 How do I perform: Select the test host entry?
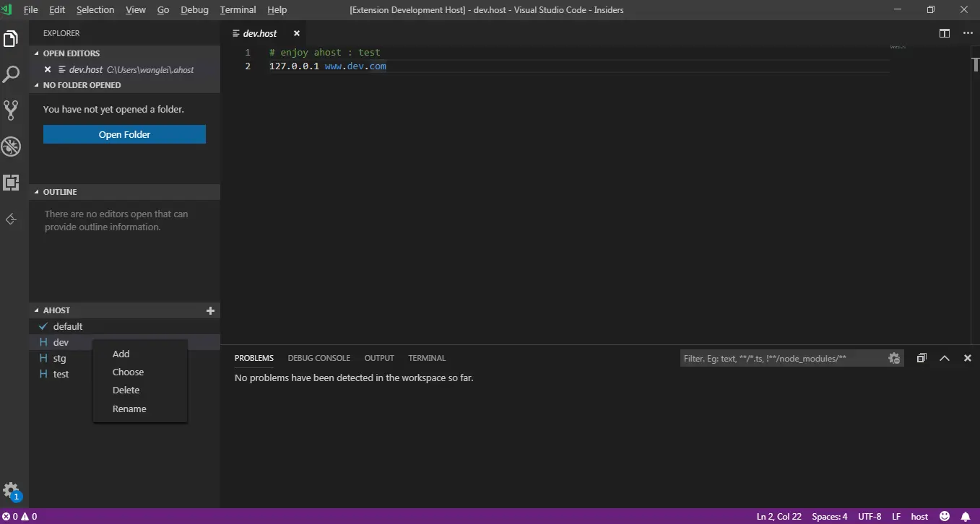61,374
